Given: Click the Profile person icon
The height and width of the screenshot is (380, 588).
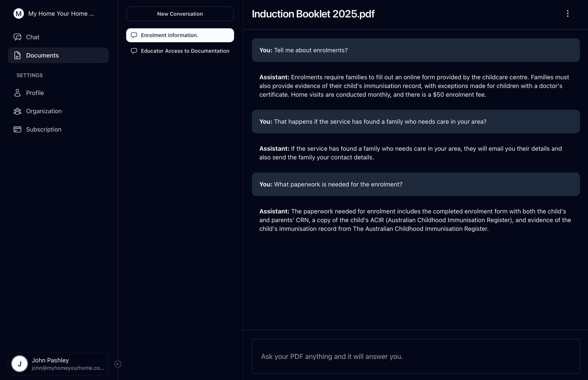Looking at the screenshot, I should pyautogui.click(x=17, y=93).
